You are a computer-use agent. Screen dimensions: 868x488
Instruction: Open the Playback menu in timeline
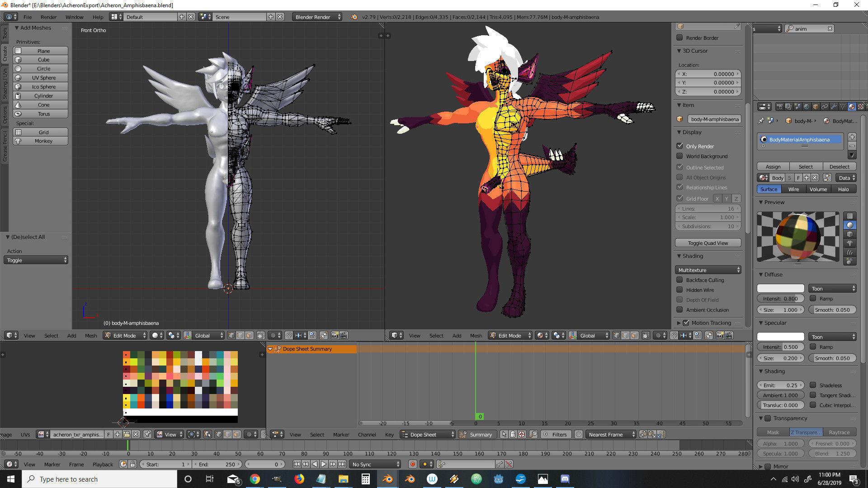[x=103, y=464]
